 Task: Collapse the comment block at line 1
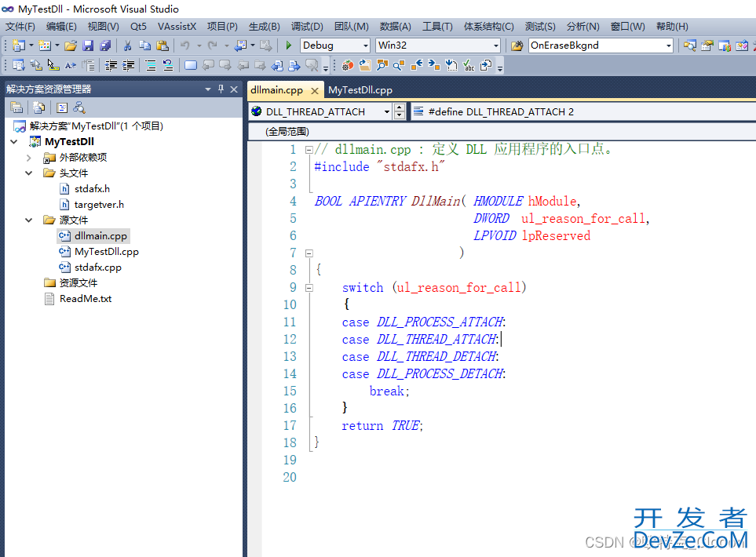pyautogui.click(x=309, y=150)
